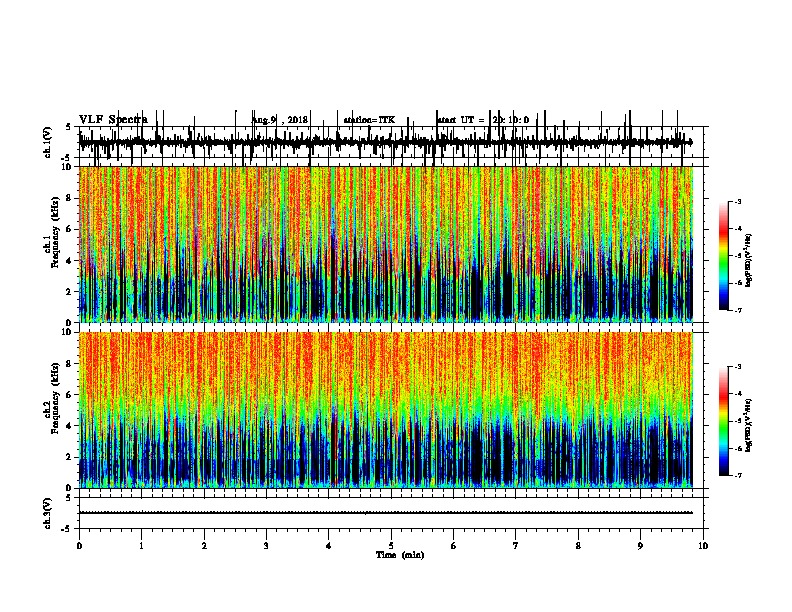Click the '4' kHz tick on ch.2 spectrogram
Viewport: 792px width, 612px height.
70,426
